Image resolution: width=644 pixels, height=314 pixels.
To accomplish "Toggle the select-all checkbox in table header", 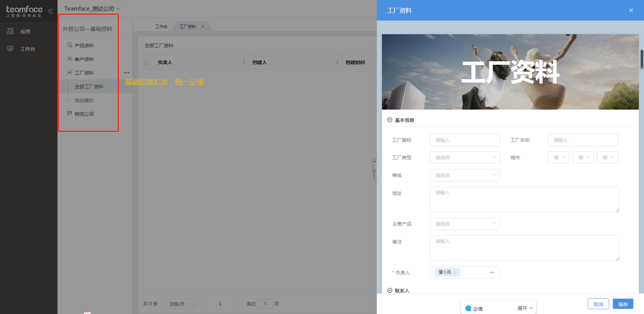I will click(146, 63).
